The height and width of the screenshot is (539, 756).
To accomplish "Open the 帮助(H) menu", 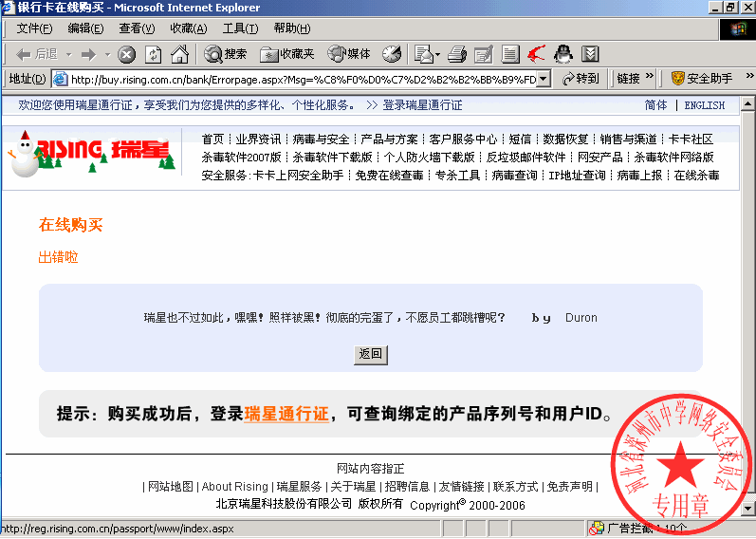I will coord(292,28).
